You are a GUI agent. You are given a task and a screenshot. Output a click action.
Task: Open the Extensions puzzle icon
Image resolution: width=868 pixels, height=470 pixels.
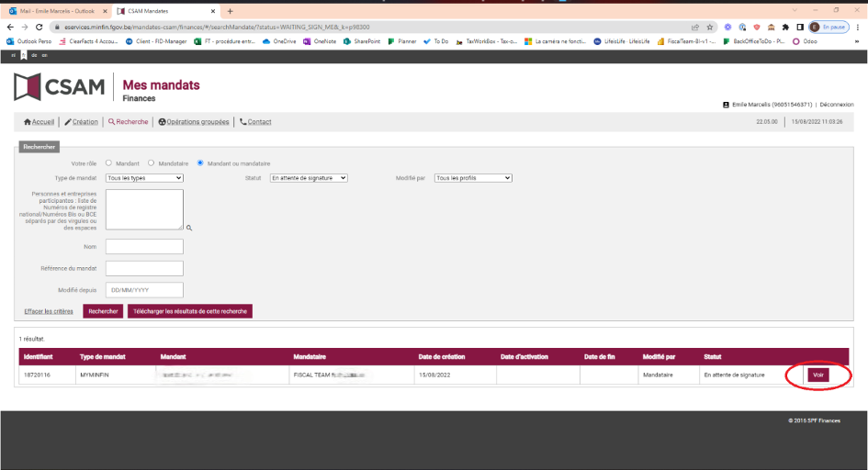(x=785, y=28)
